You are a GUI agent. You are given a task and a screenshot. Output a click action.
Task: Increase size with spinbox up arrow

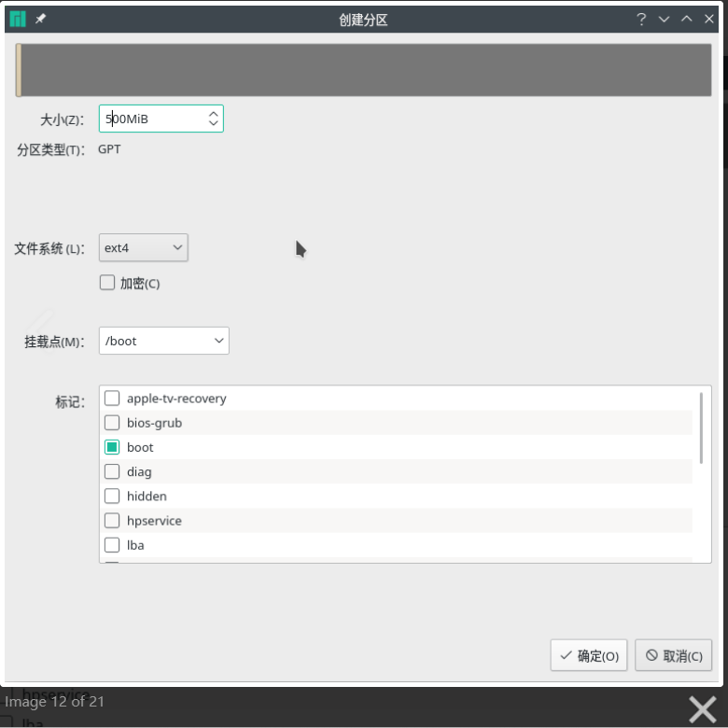point(213,114)
